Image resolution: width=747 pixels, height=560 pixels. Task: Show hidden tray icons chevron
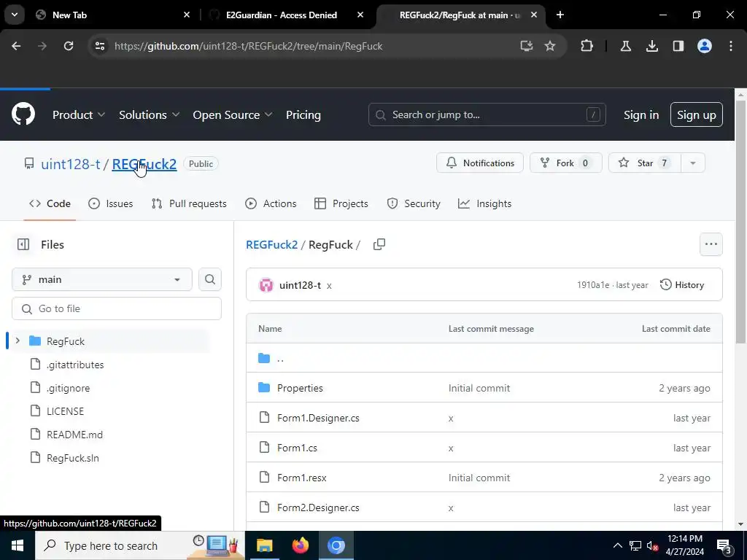click(x=617, y=545)
